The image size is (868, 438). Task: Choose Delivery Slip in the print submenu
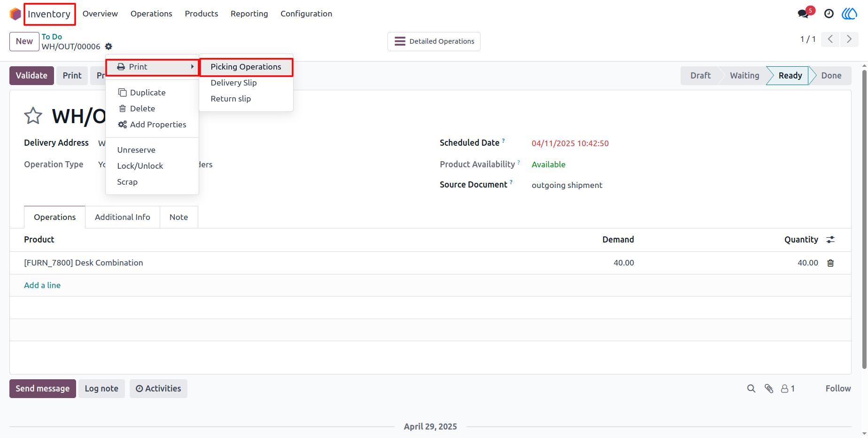click(234, 83)
